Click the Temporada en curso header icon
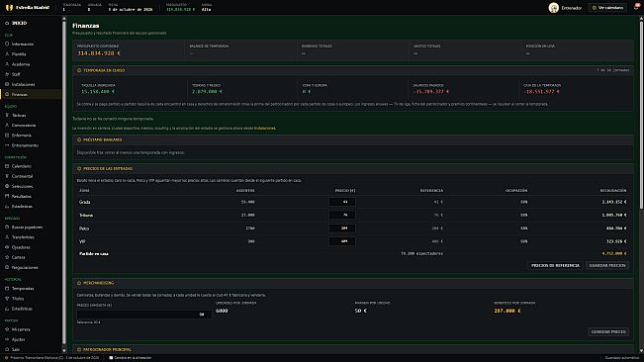 tap(79, 70)
